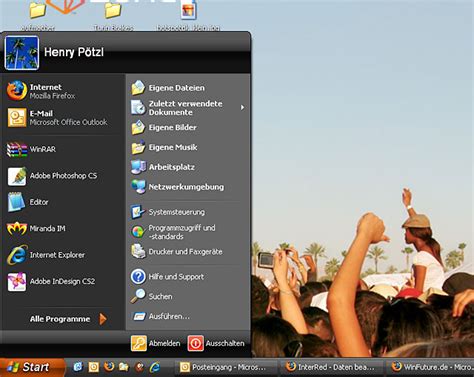Image resolution: width=474 pixels, height=377 pixels.
Task: Click the Start button
Action: coord(32,367)
